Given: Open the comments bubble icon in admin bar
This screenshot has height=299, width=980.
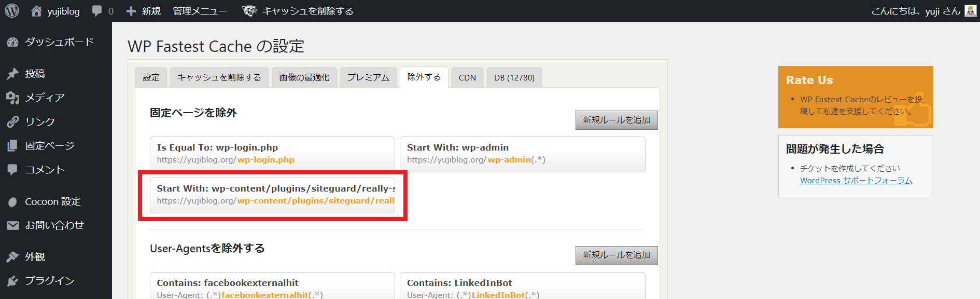Looking at the screenshot, I should click(97, 11).
